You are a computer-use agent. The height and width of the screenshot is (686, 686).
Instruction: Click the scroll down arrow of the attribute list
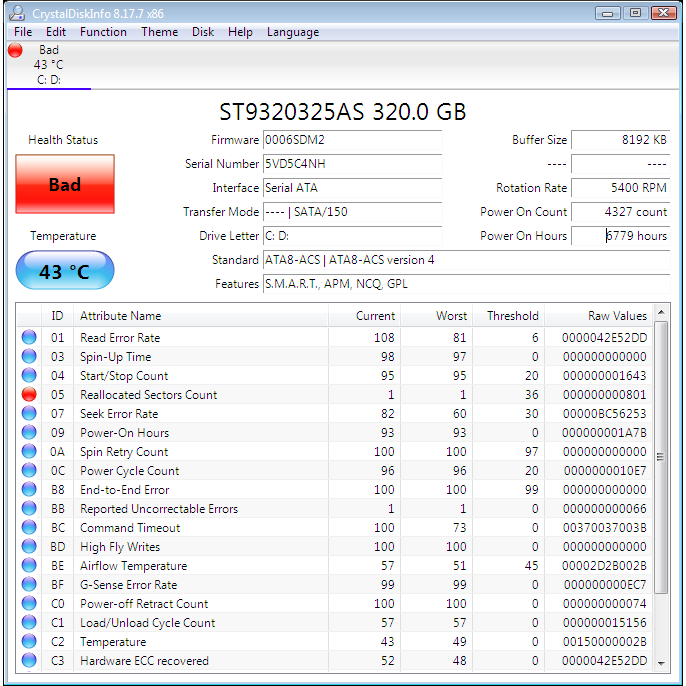pos(661,664)
